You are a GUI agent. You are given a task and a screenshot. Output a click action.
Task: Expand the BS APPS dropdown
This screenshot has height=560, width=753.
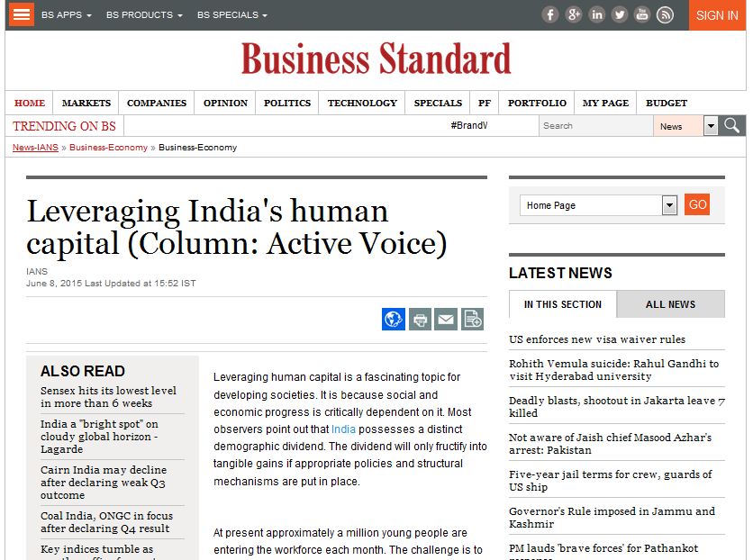67,15
